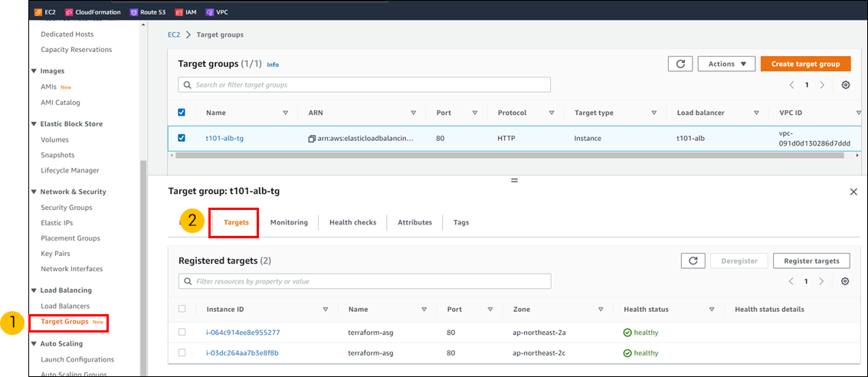Viewport: 868px width, 377px height.
Task: Open the Actions dropdown
Action: (727, 64)
